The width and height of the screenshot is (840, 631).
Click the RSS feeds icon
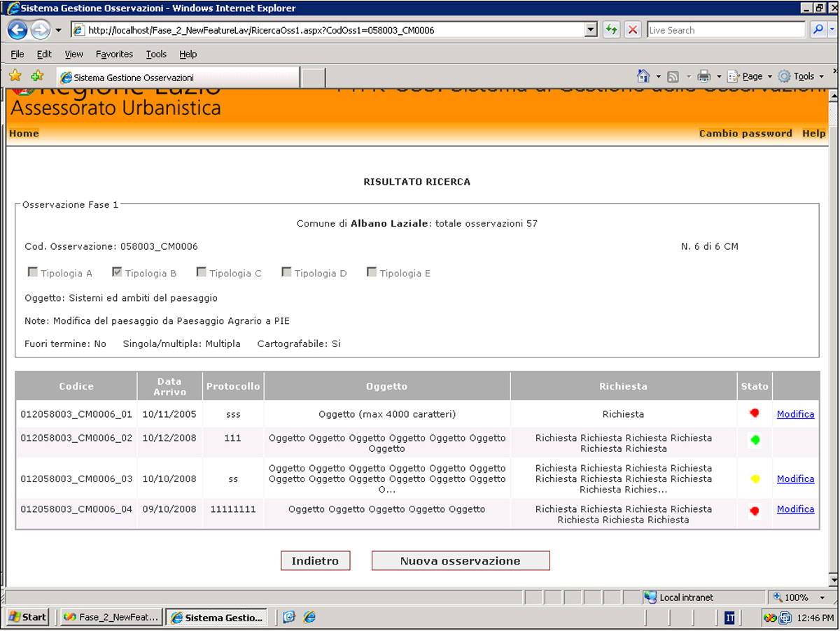tap(673, 76)
